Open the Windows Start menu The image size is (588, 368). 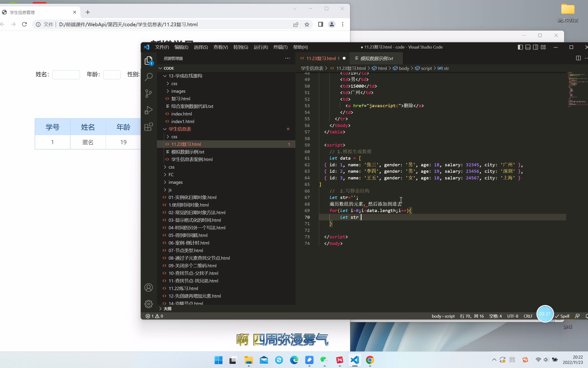click(x=218, y=360)
